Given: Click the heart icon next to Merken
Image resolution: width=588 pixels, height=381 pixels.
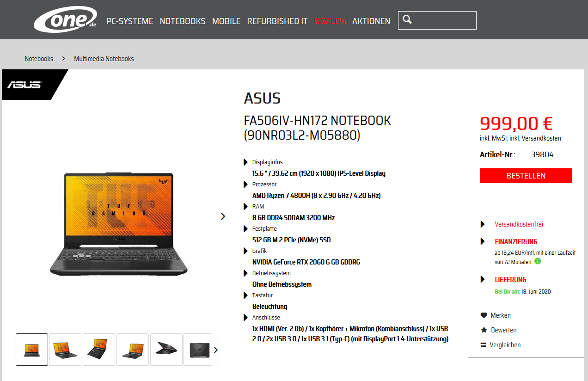Looking at the screenshot, I should [484, 315].
